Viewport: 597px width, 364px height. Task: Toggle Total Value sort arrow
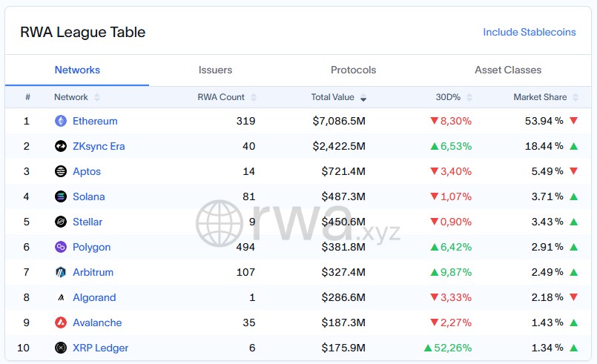point(363,97)
